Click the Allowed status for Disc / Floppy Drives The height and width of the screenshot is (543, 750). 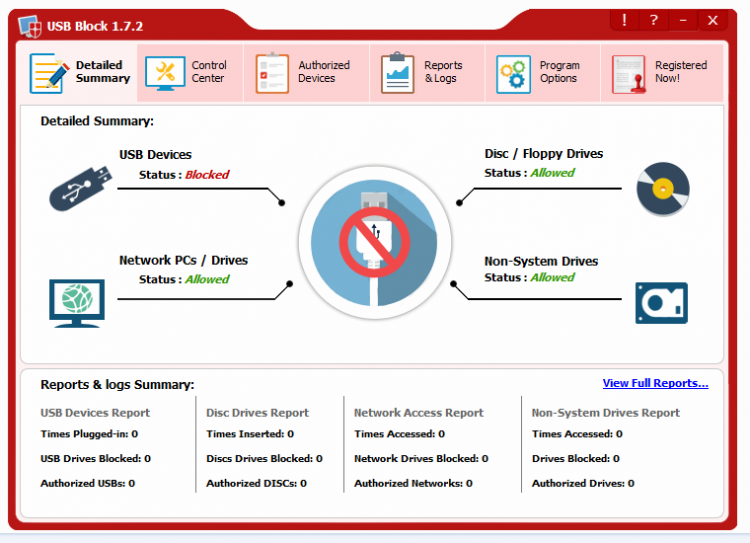[552, 173]
